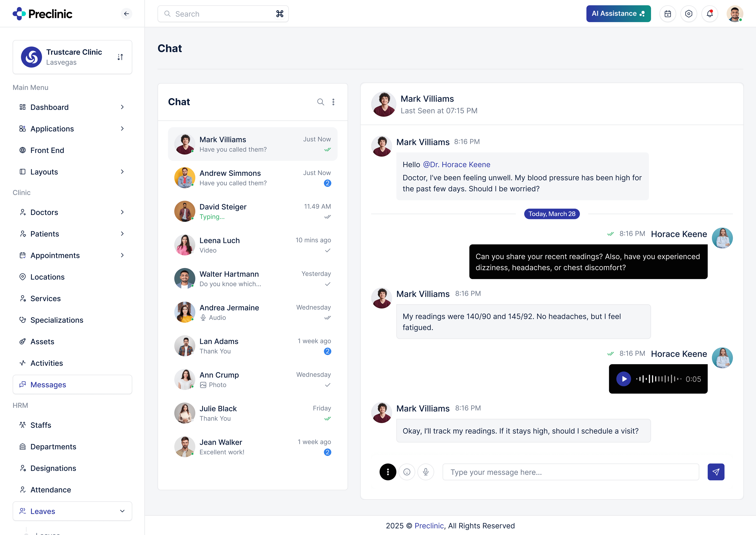Select the Messages menu item
This screenshot has height=535, width=756.
tap(72, 385)
